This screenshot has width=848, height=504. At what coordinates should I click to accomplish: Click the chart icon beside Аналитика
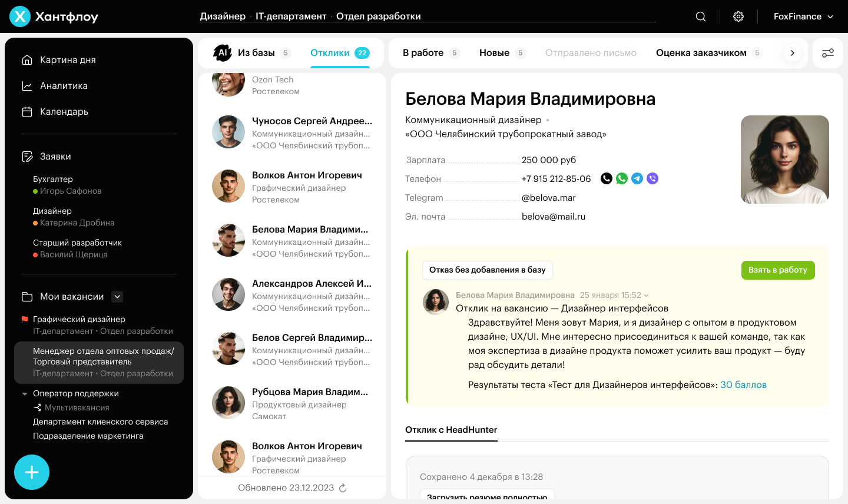click(x=27, y=85)
